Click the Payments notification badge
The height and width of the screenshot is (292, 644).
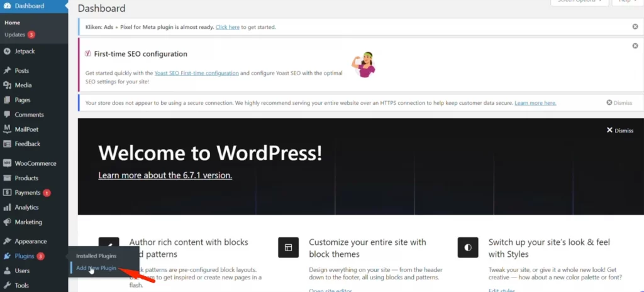tap(47, 193)
